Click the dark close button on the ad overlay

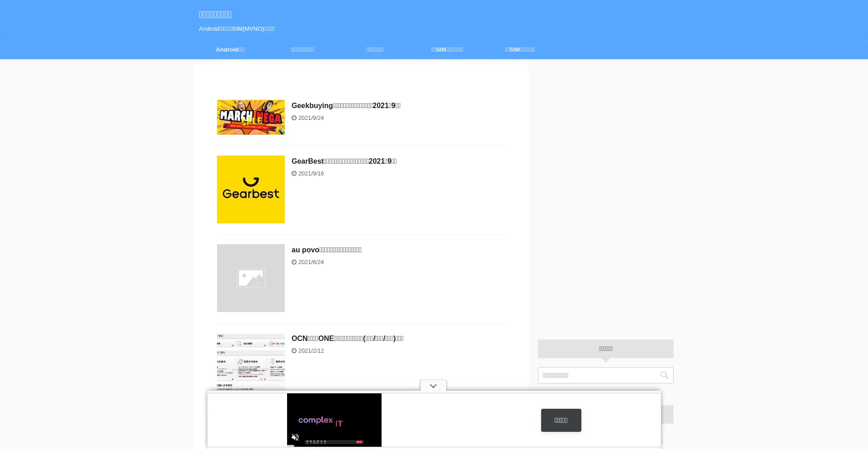pyautogui.click(x=561, y=420)
